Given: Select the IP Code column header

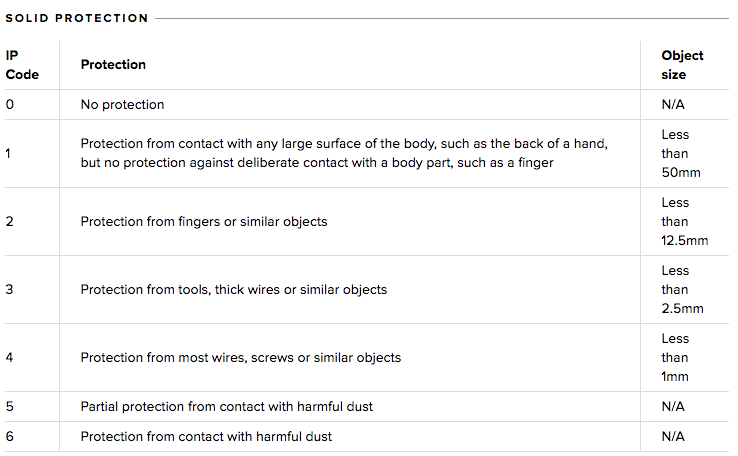Looking at the screenshot, I should (22, 65).
